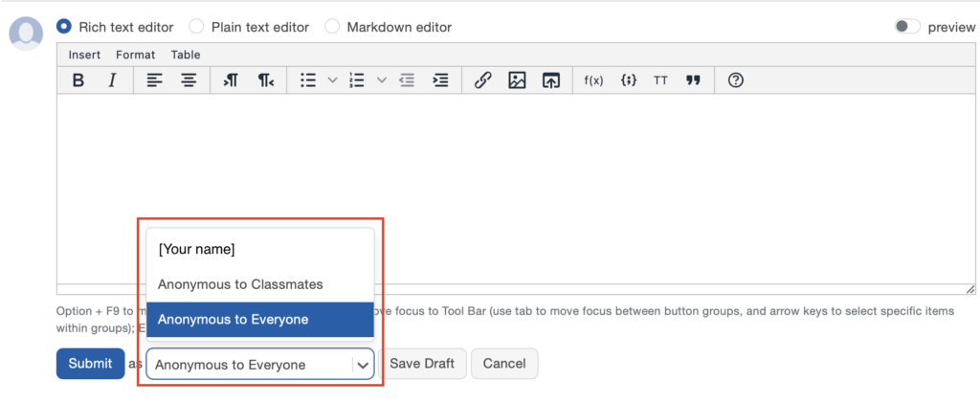Insert an image using the toolbar
This screenshot has width=980, height=403.
pyautogui.click(x=517, y=80)
